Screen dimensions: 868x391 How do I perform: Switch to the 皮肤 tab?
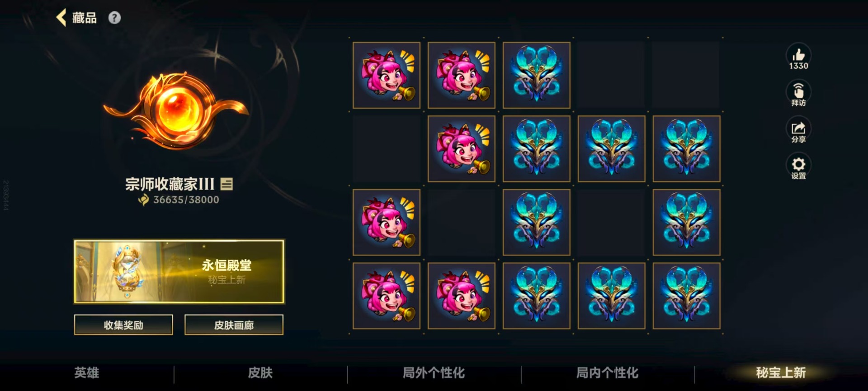pos(260,373)
